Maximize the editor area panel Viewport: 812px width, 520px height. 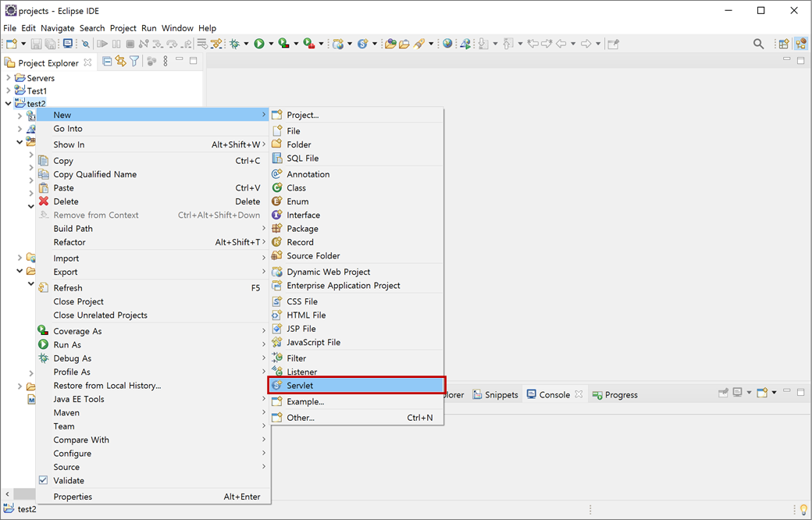click(800, 60)
